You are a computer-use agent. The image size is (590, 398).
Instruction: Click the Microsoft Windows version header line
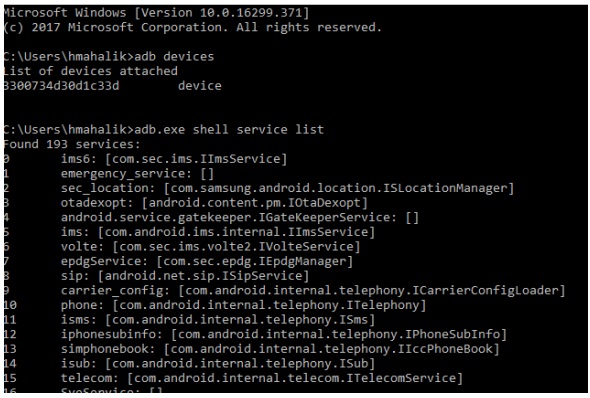[156, 13]
